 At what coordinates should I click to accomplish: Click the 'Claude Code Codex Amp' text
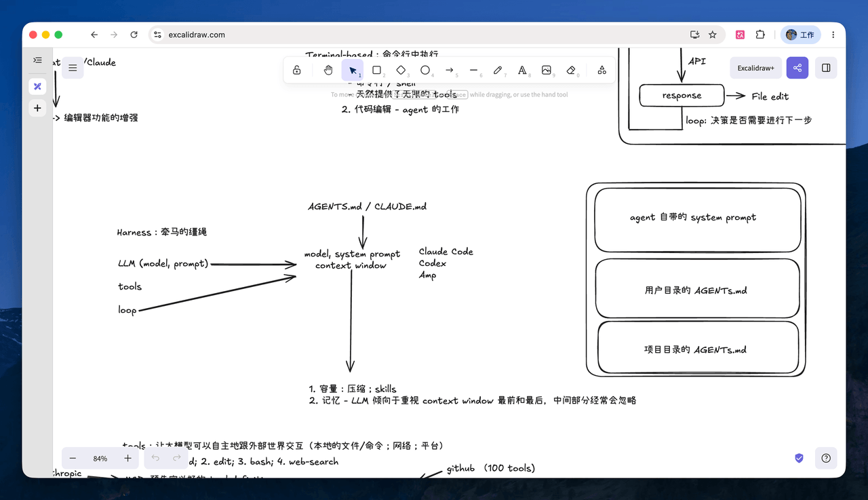tap(446, 263)
